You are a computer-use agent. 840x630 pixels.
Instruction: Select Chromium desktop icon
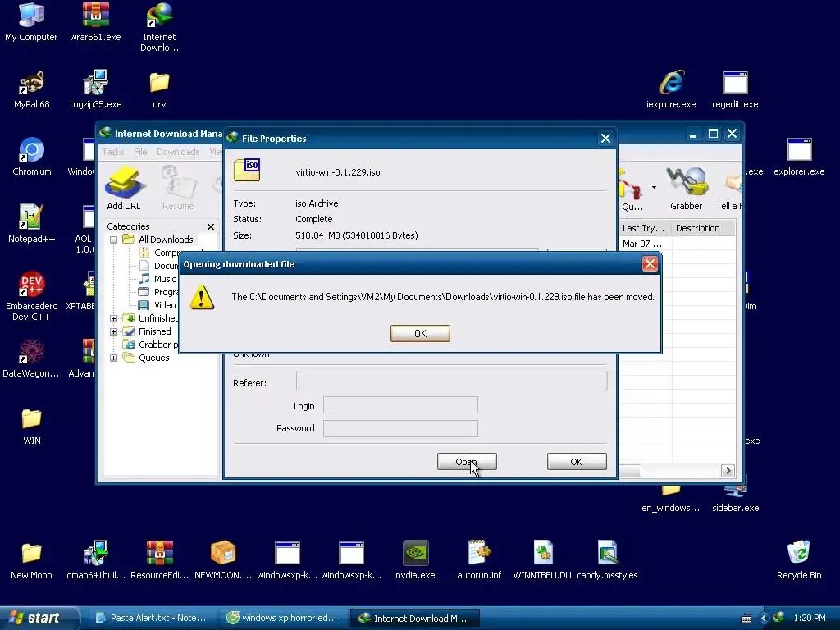click(x=32, y=157)
